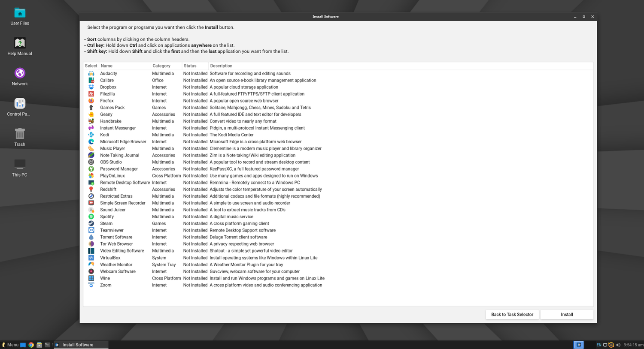
Task: Click 'A cross platform gaming client' description
Action: (239, 224)
